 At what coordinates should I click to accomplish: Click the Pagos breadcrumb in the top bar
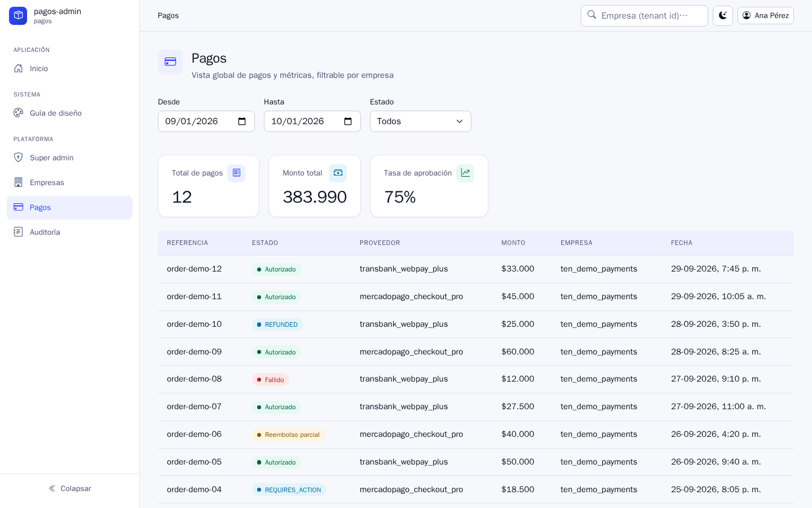(x=168, y=15)
